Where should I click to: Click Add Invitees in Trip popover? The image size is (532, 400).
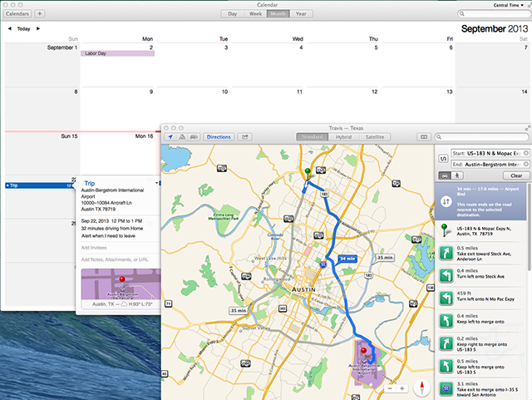(x=94, y=248)
